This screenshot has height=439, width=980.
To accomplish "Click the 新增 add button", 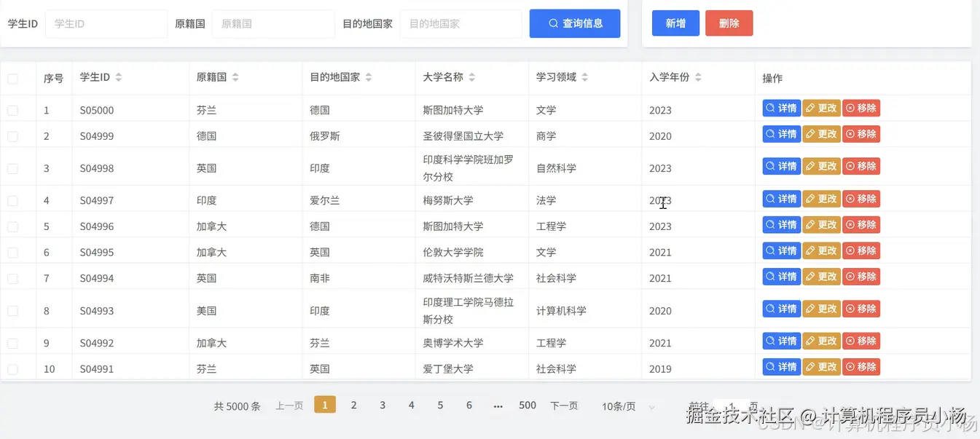I will click(675, 23).
